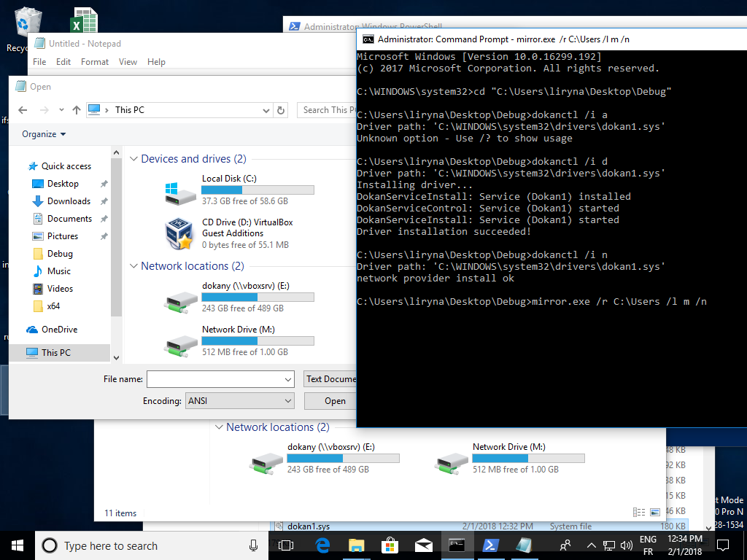Viewport: 747px width, 560px height.
Task: Open Notepad's View menu
Action: pyautogui.click(x=128, y=62)
